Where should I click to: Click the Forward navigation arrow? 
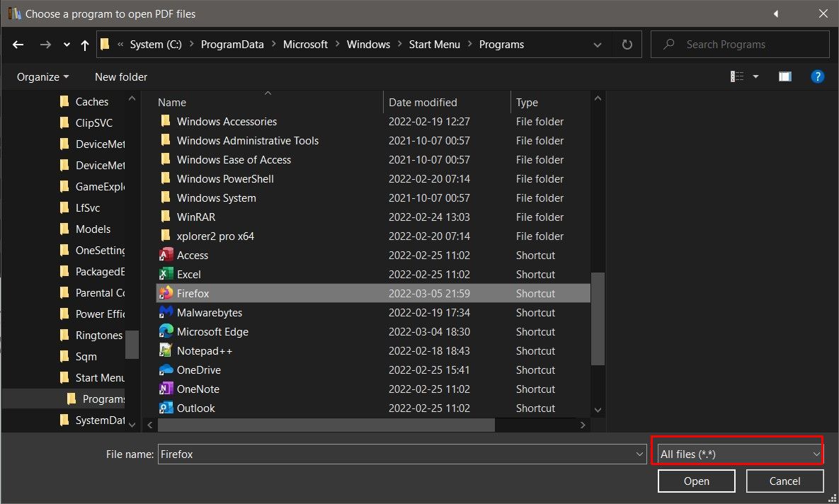[x=45, y=45]
